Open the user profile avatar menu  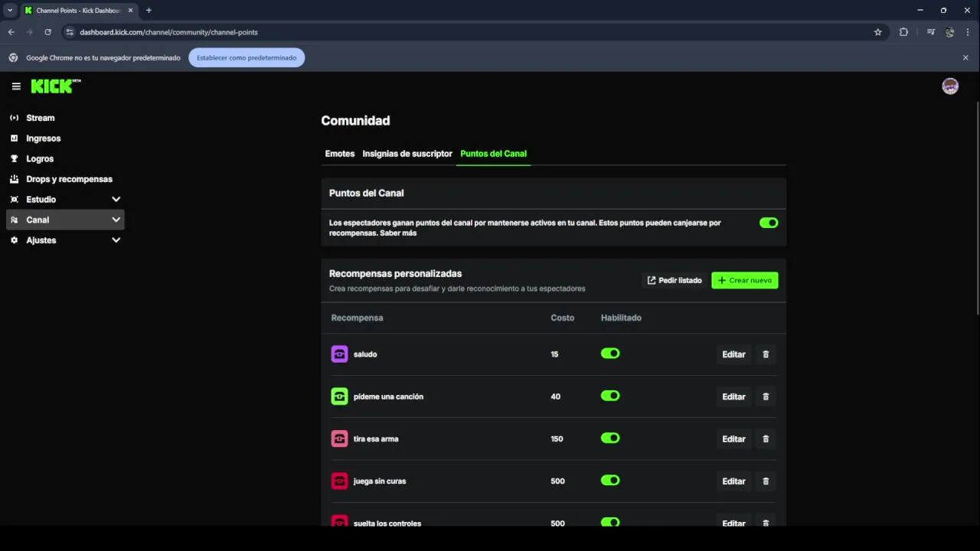tap(950, 86)
